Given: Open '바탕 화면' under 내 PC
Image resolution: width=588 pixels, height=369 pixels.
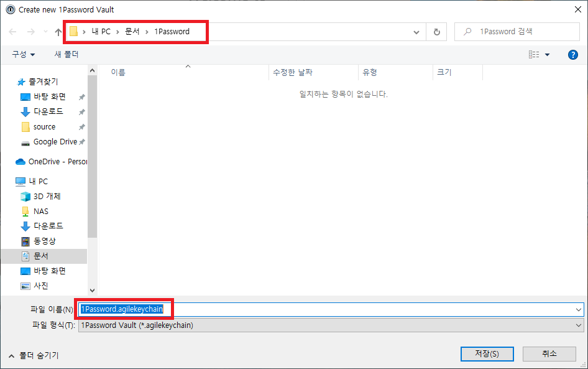Looking at the screenshot, I should point(50,271).
